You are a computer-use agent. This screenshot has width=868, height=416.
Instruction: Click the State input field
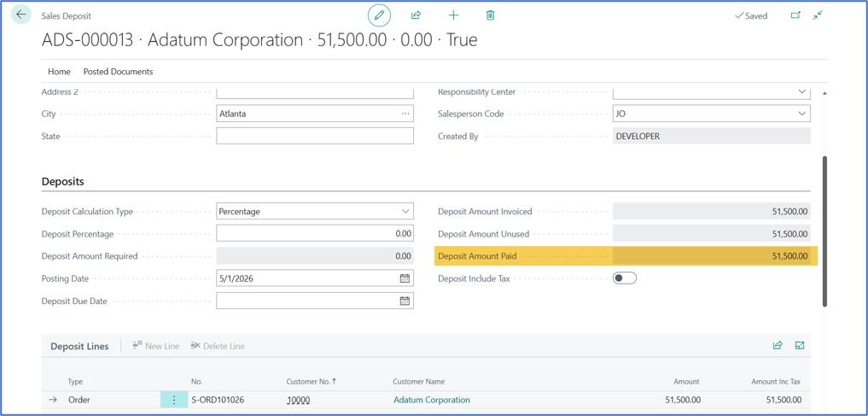315,137
